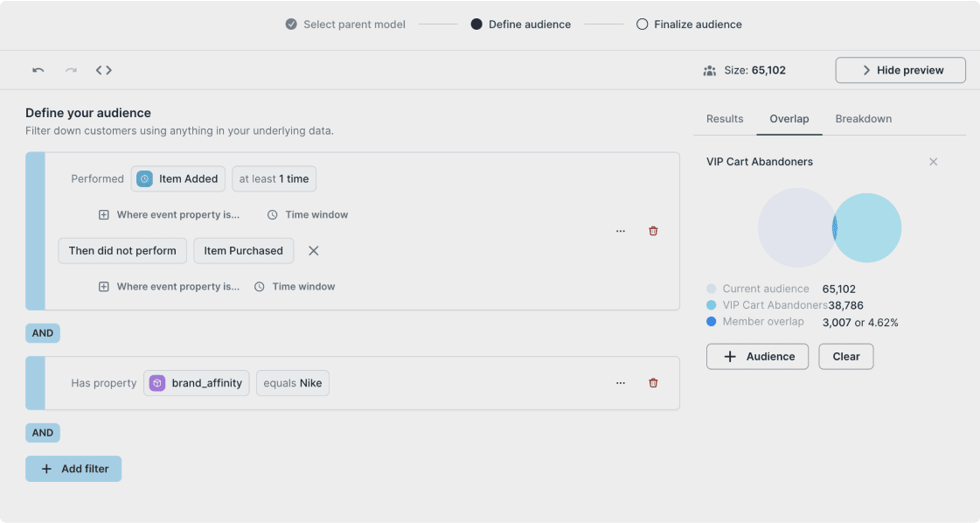
Task: Open the Then did not perform selector
Action: (x=122, y=251)
